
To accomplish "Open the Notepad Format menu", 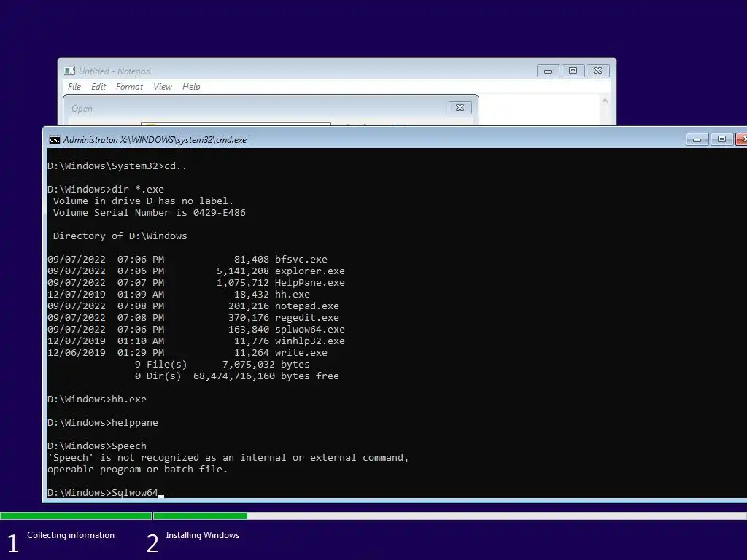I will 129,87.
